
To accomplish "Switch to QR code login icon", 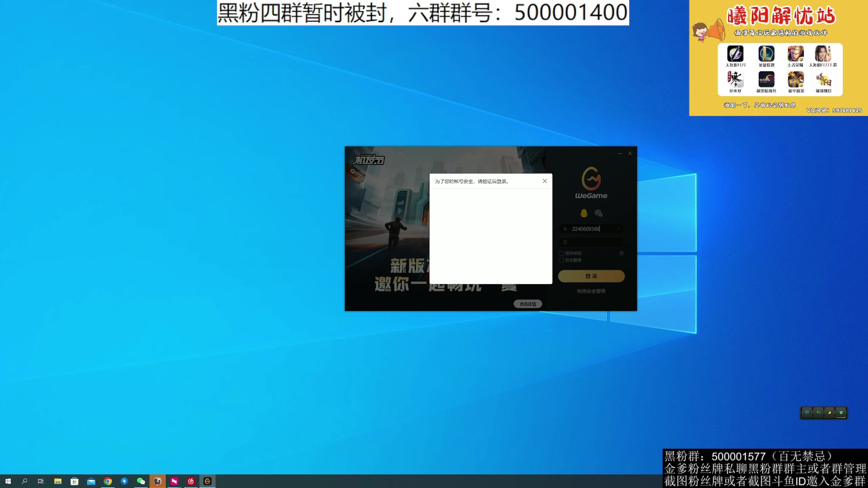I will tap(622, 253).
